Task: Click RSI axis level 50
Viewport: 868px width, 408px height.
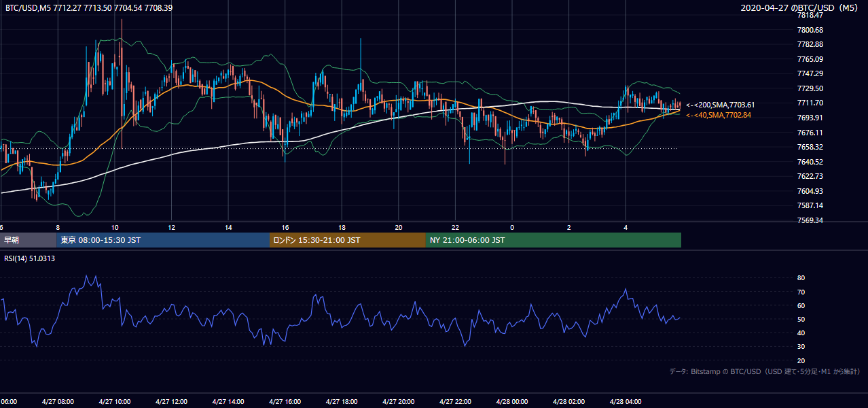Action: [801, 319]
